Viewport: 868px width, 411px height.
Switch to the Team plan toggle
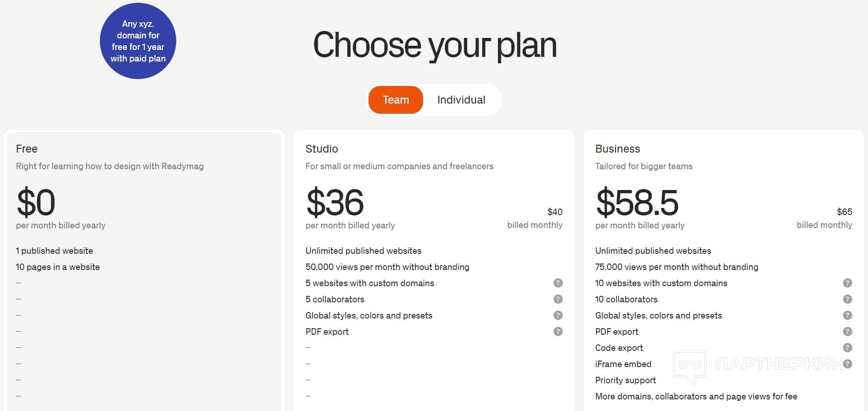click(396, 100)
